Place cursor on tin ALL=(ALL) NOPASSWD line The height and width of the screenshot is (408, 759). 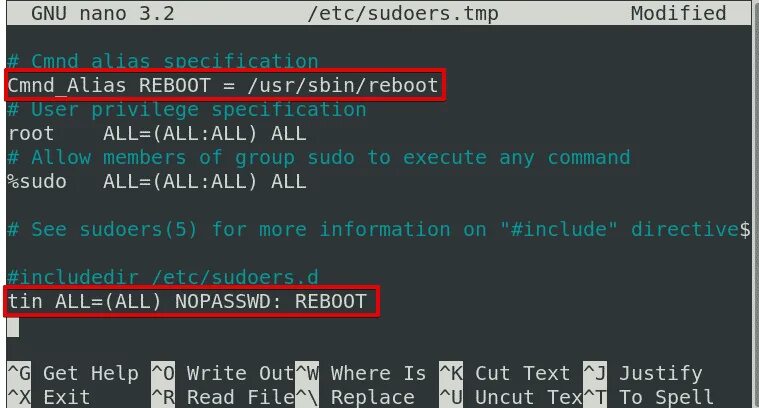coord(187,302)
